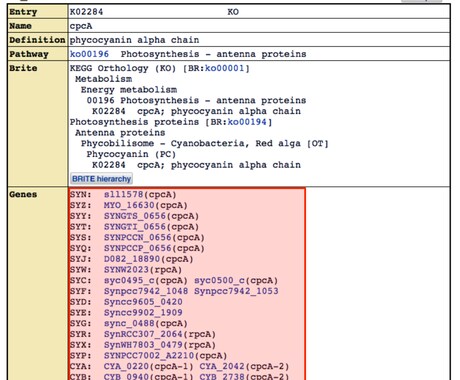Click the SYE: organism code
The image size is (460, 380).
80,313
